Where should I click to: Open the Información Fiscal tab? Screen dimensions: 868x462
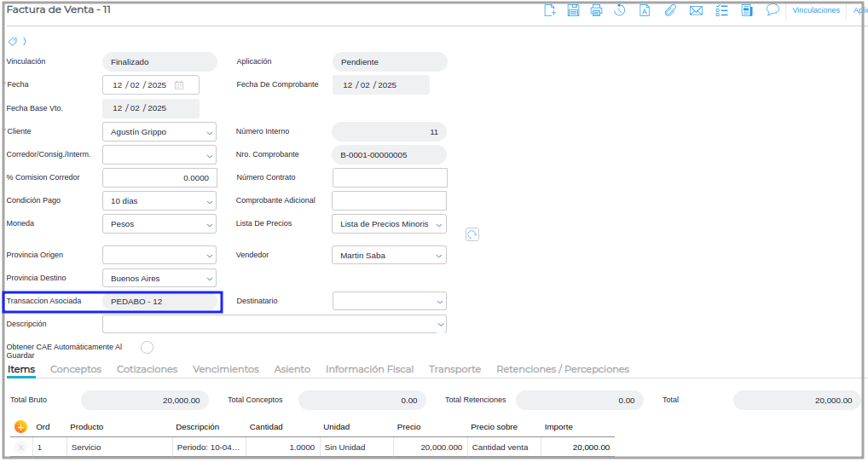(369, 369)
